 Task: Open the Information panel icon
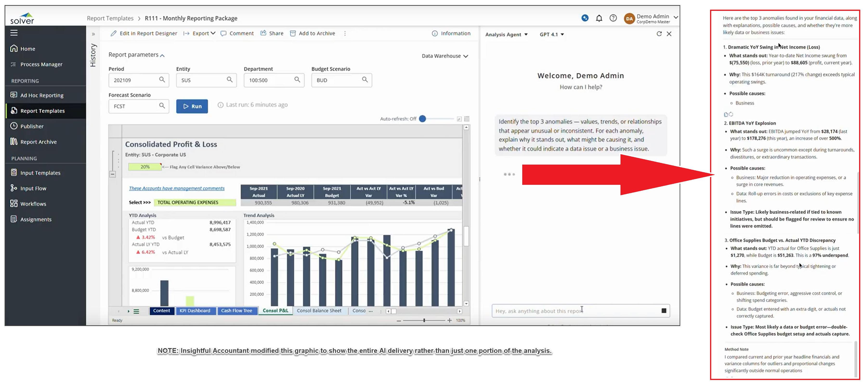point(435,33)
